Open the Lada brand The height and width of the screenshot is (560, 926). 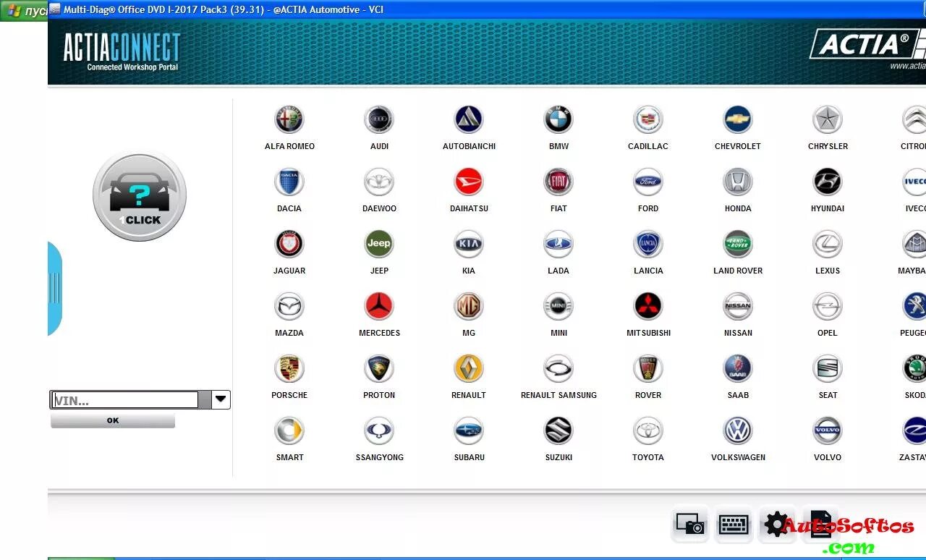click(558, 244)
